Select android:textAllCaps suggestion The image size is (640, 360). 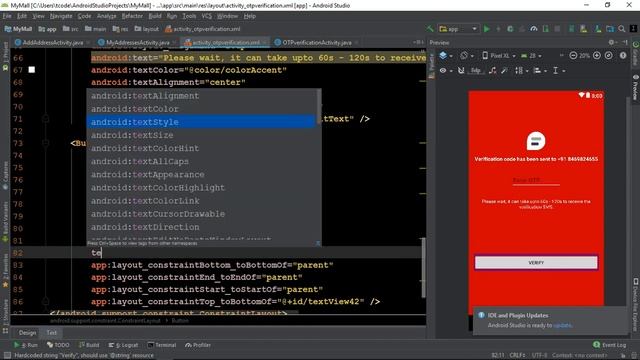click(201, 161)
